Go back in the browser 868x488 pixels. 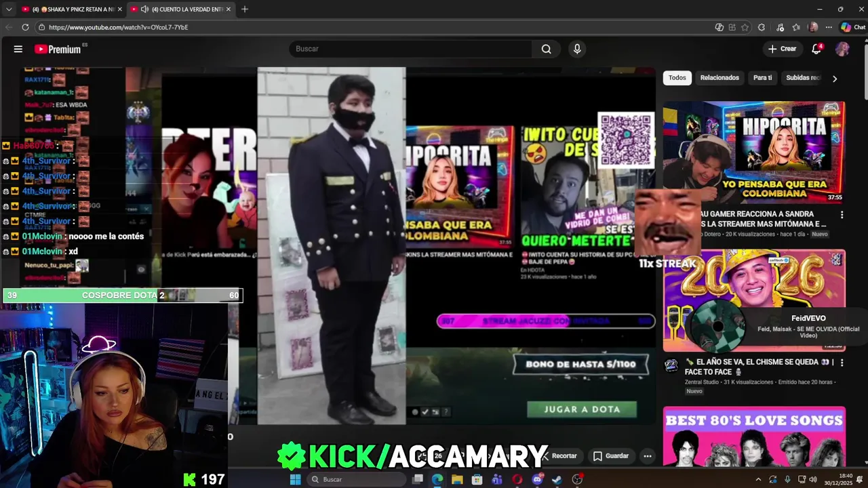click(x=9, y=27)
